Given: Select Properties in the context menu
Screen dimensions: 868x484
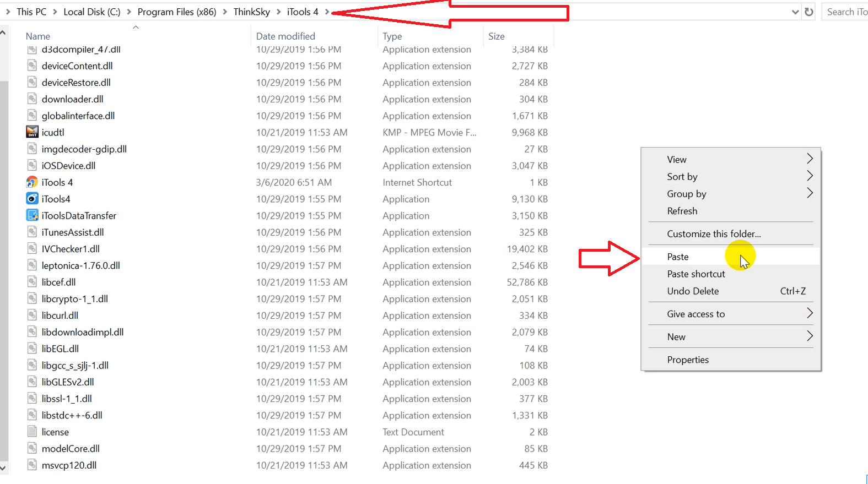Looking at the screenshot, I should [x=688, y=360].
